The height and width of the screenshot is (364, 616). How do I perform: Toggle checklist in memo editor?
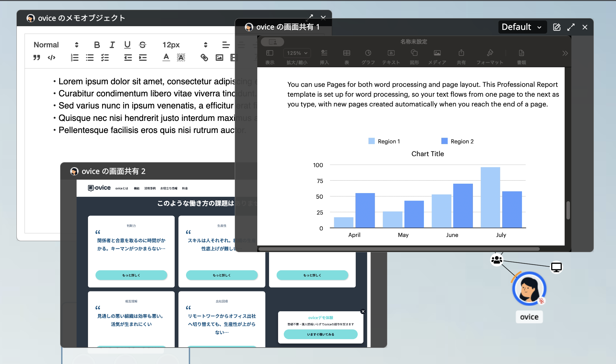(x=105, y=57)
